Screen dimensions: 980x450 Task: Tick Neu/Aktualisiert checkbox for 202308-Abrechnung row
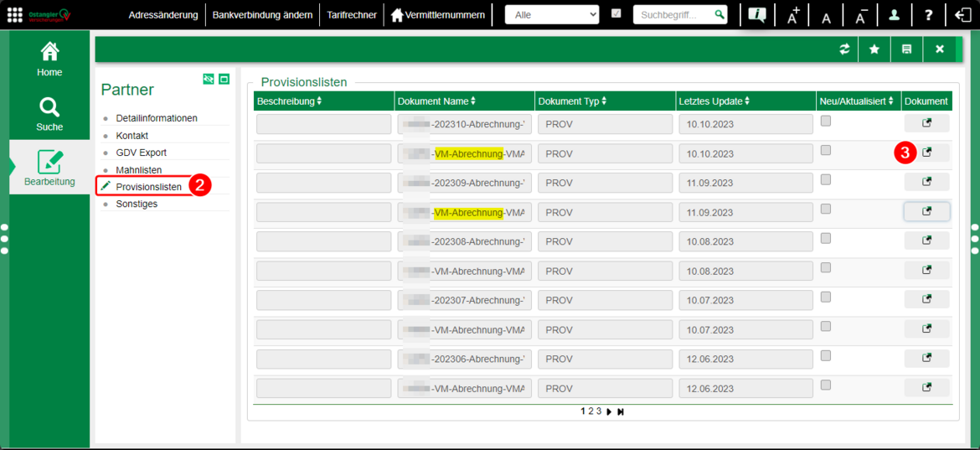pos(826,238)
